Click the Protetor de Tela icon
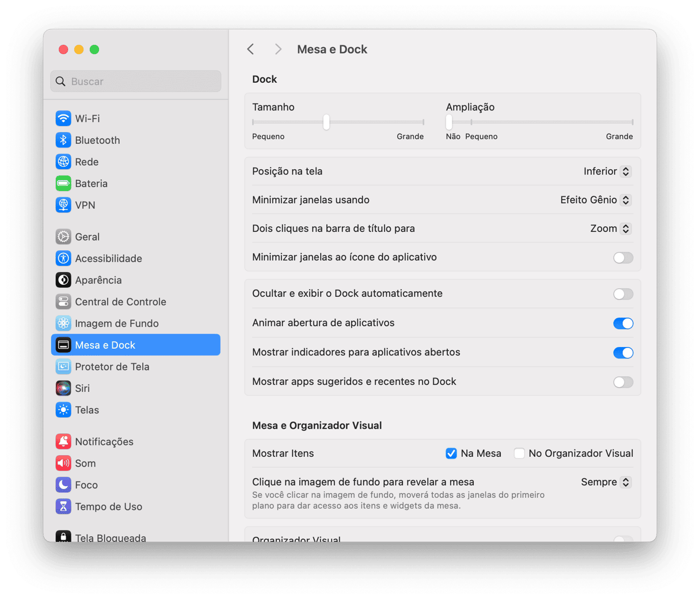700x599 pixels. [x=63, y=367]
